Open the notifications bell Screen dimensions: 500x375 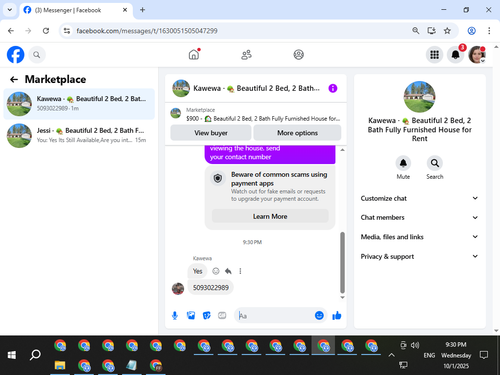(455, 55)
